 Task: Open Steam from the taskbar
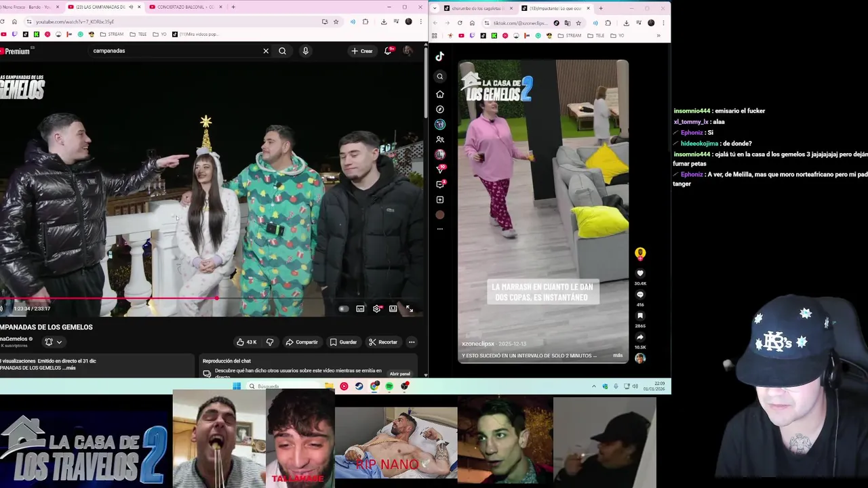pos(359,386)
